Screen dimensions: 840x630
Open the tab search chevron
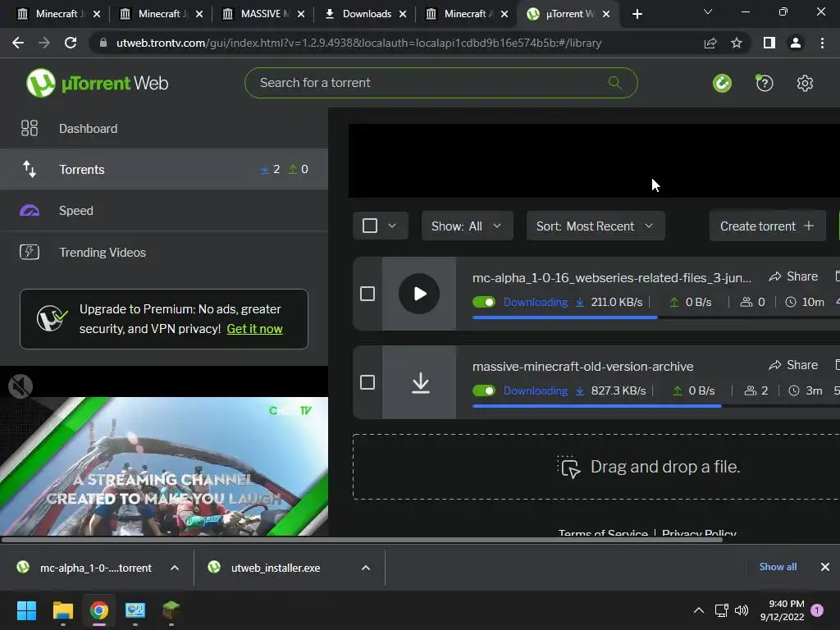click(708, 11)
